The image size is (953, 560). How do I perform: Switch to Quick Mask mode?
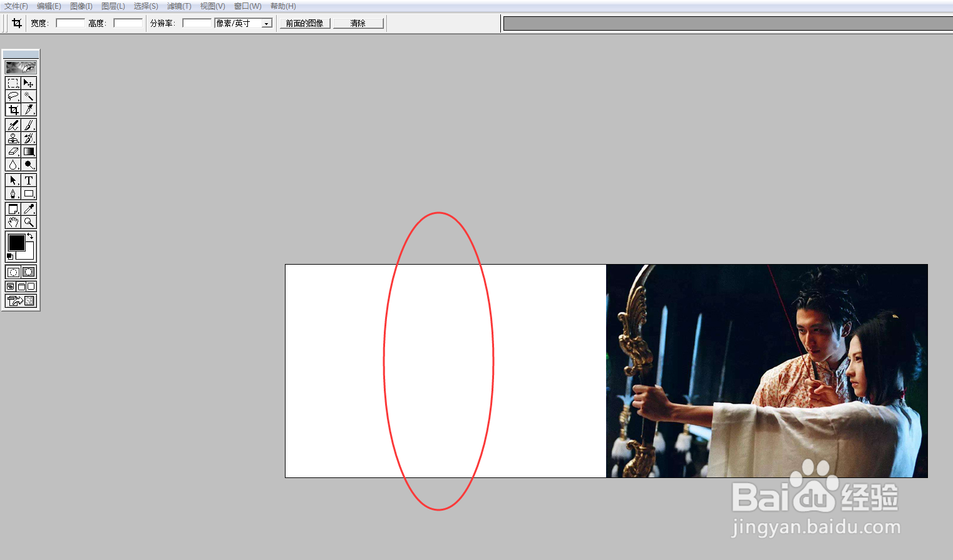[x=29, y=272]
